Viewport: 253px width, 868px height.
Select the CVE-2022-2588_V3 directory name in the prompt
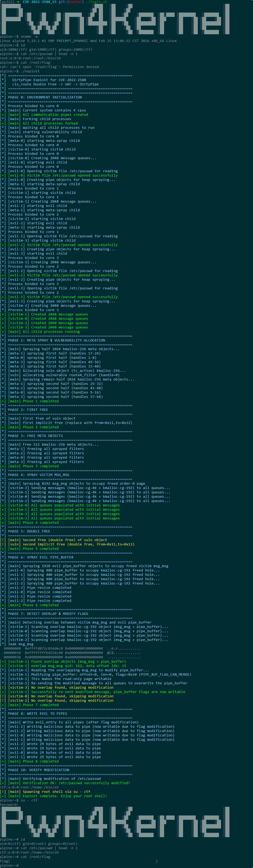point(40,2)
